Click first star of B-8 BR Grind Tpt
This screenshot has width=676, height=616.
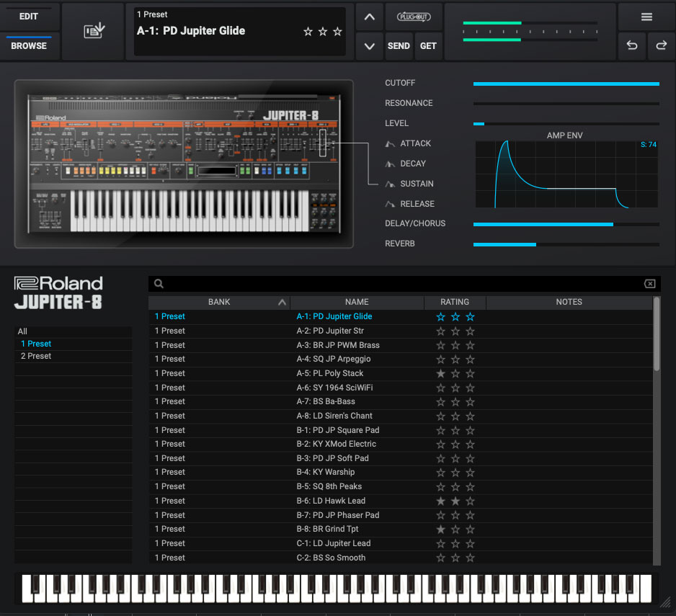pos(440,530)
